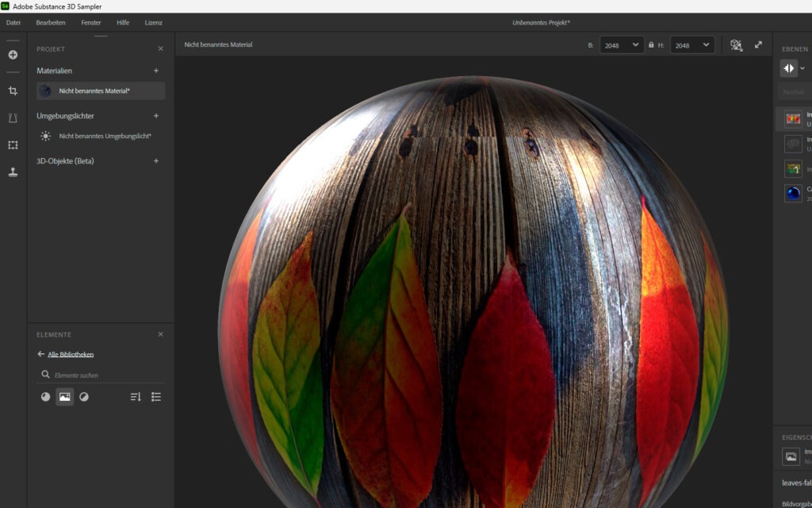
Task: Select the sun icon of environment light
Action: point(45,136)
